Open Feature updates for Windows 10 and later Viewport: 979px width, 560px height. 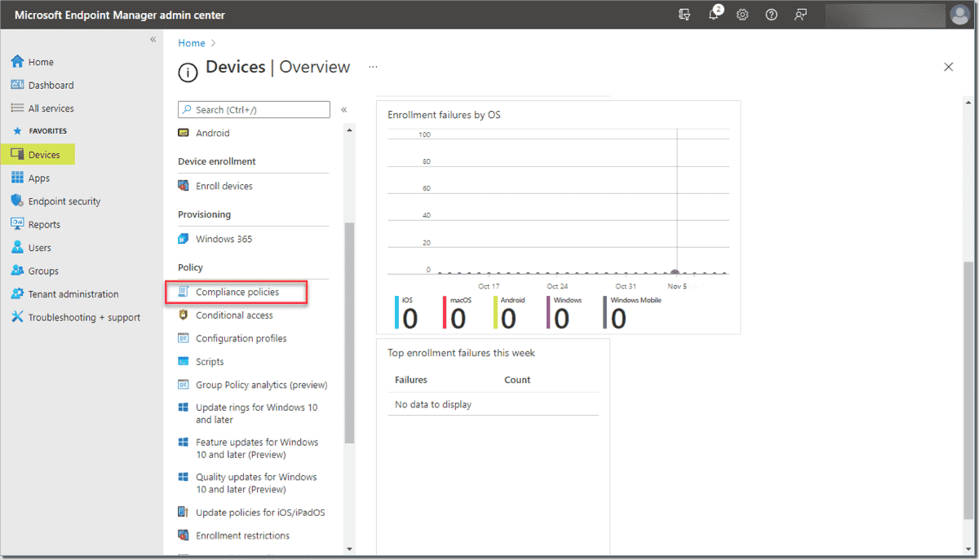click(257, 448)
